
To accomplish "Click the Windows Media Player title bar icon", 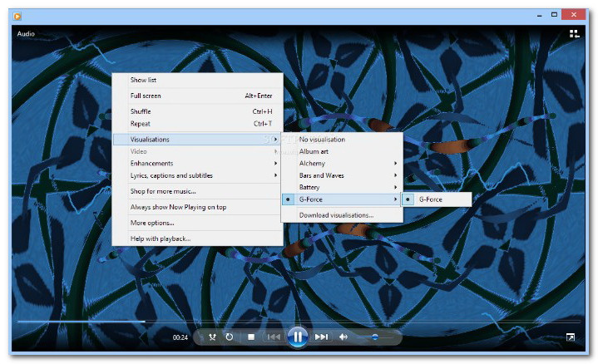I will [x=17, y=15].
